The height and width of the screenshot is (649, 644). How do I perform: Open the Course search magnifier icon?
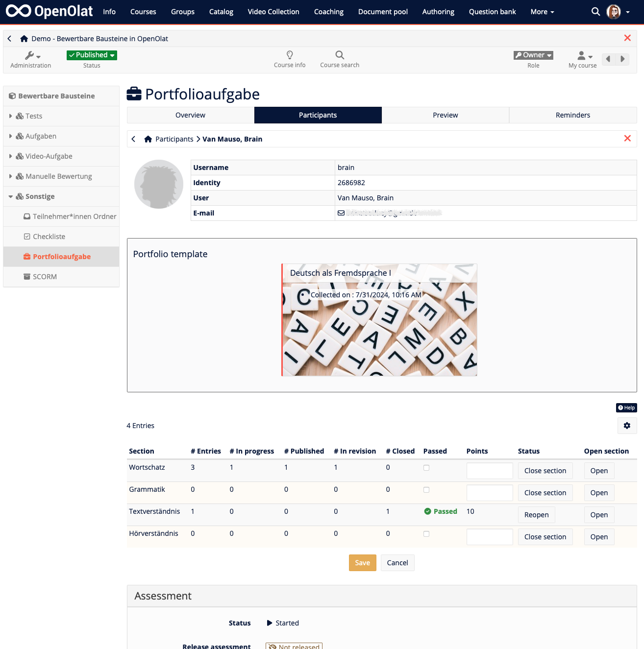(x=340, y=55)
